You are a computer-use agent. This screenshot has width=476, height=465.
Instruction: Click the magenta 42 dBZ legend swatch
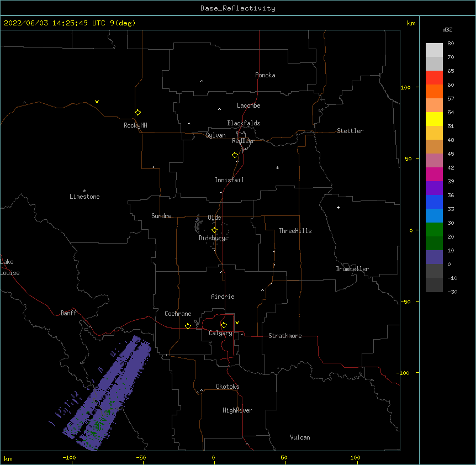tap(434, 174)
